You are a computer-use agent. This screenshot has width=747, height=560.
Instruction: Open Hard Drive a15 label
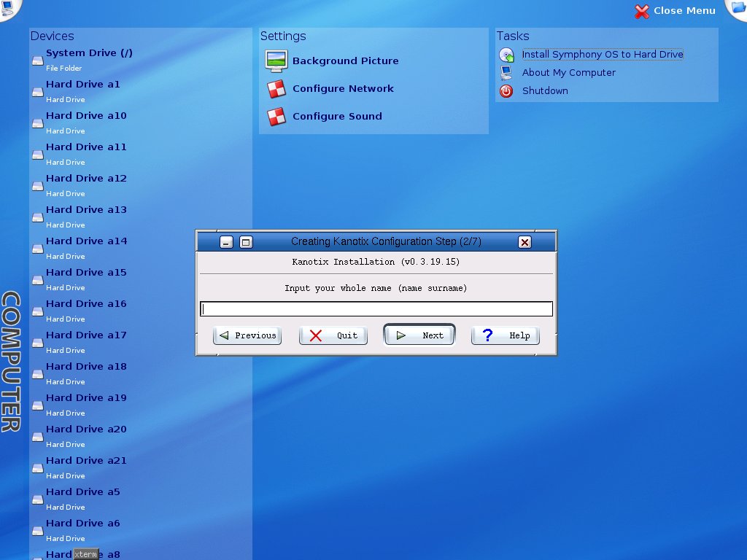pos(86,273)
